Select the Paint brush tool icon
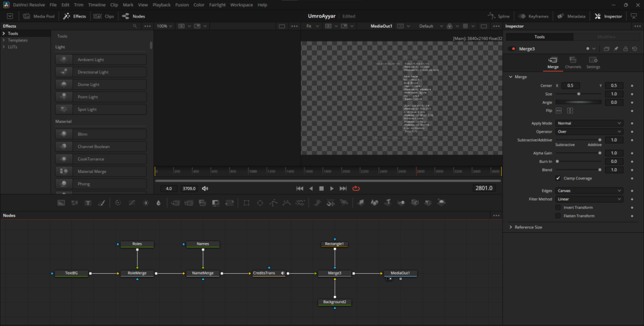Screen dimensions: 644x326 (101, 203)
